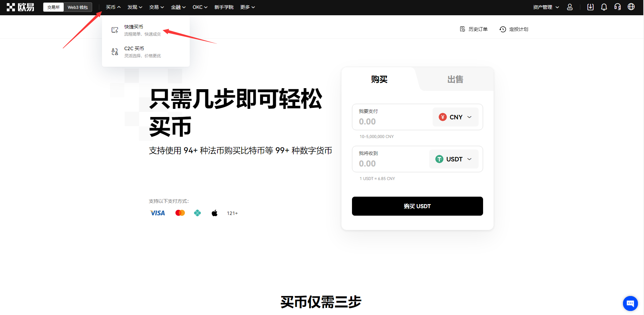Select the 出售 tab
This screenshot has height=315, width=644.
click(x=455, y=79)
